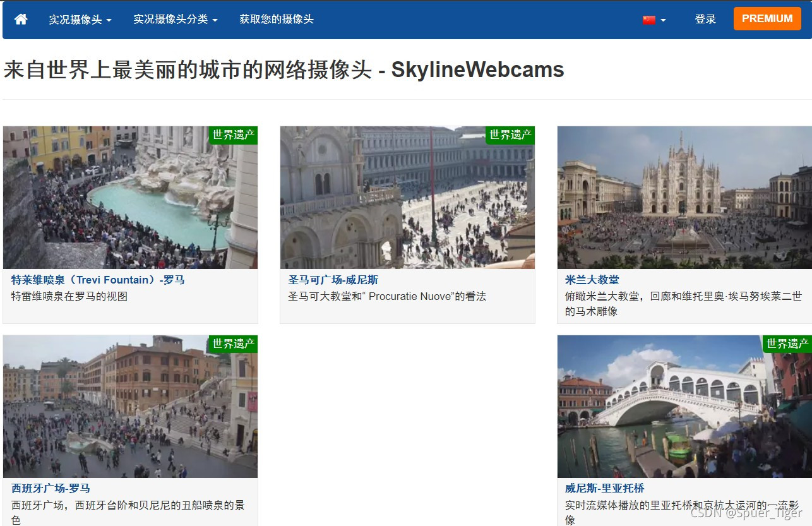Image resolution: width=812 pixels, height=526 pixels.
Task: Click the 圣马可广场-威尼斯 title link
Action: coord(333,280)
